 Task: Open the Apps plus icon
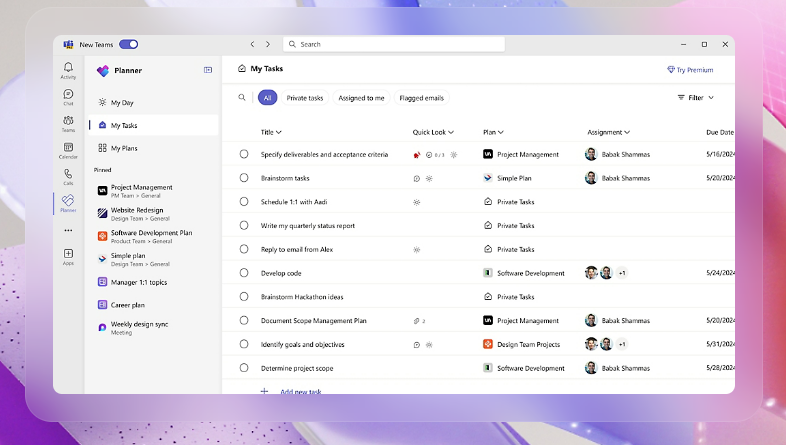68,254
